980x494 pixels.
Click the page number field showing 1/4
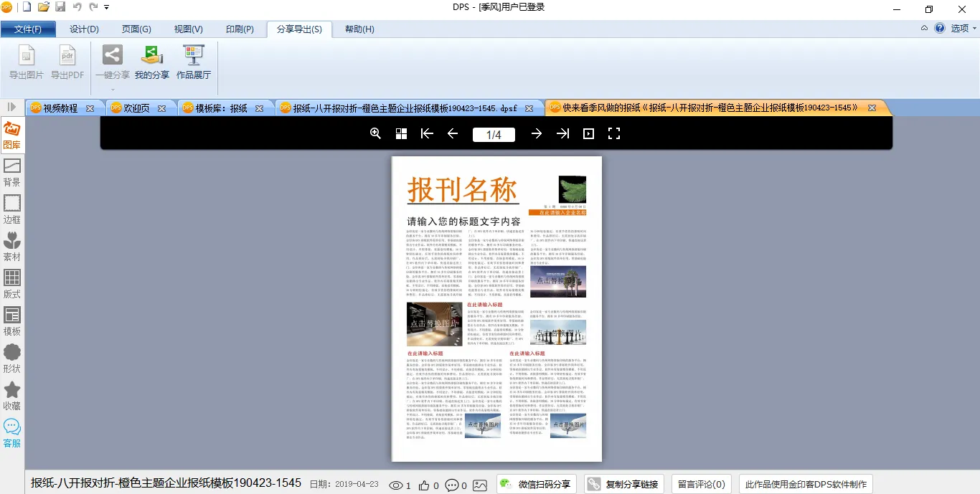494,135
